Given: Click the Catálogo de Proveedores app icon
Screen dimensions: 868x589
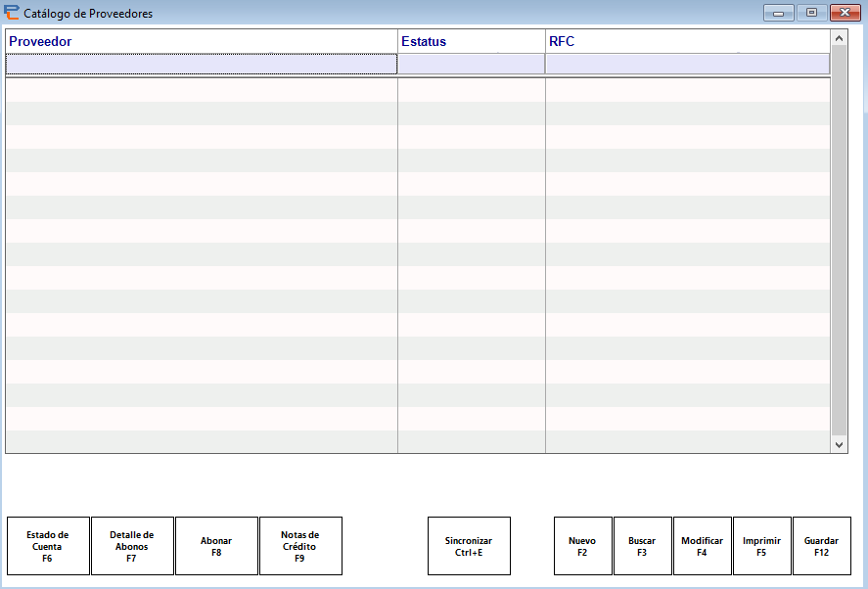Looking at the screenshot, I should [x=11, y=12].
